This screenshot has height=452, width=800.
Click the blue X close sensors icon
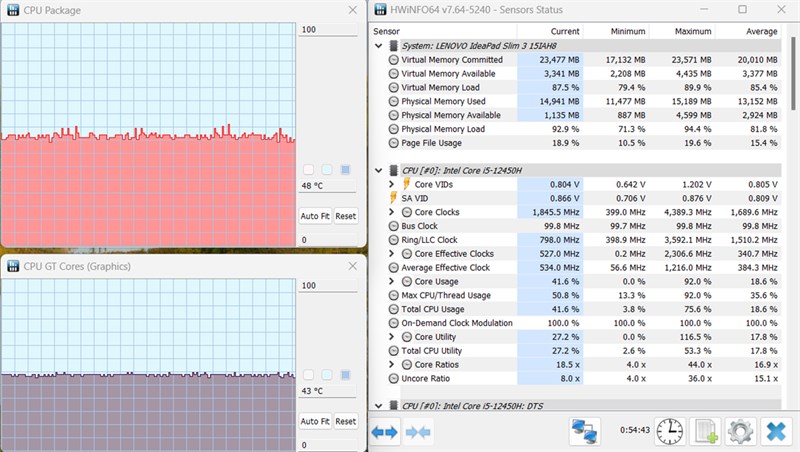[776, 432]
